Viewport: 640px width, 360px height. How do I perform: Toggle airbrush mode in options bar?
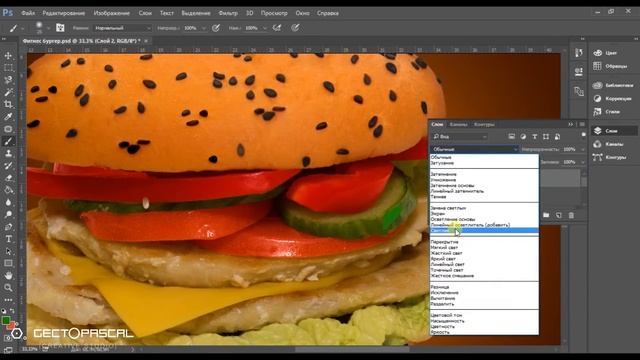click(277, 28)
